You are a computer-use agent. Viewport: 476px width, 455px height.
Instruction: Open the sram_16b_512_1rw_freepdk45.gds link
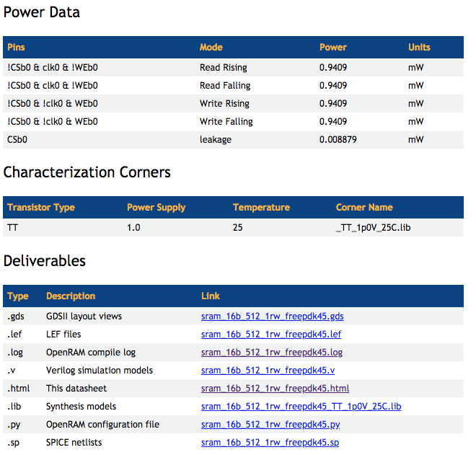(272, 317)
